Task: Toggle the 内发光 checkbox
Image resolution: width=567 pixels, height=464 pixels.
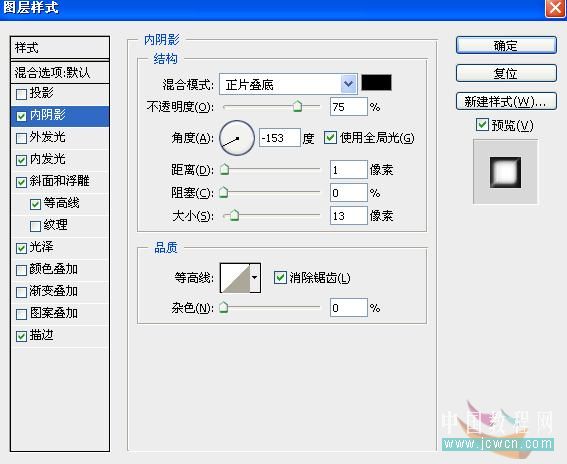Action: [21, 160]
